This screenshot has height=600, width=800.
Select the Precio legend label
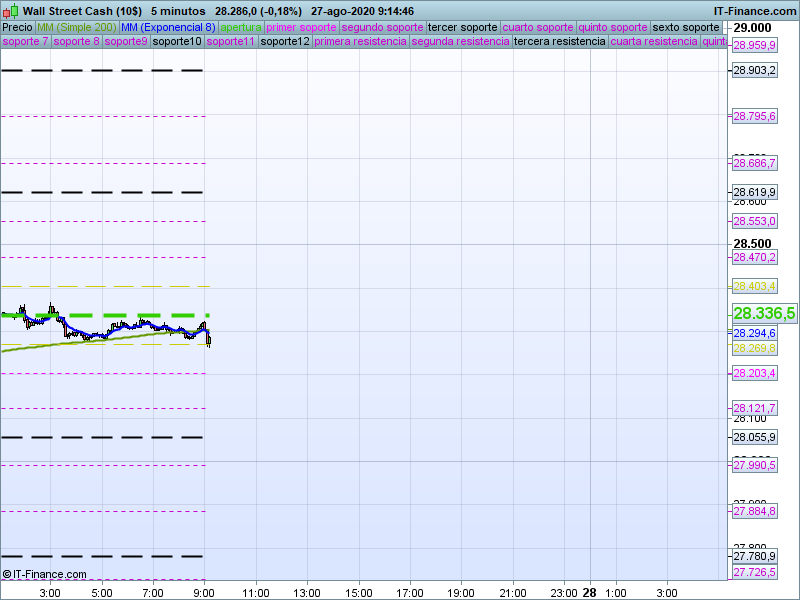tap(17, 27)
